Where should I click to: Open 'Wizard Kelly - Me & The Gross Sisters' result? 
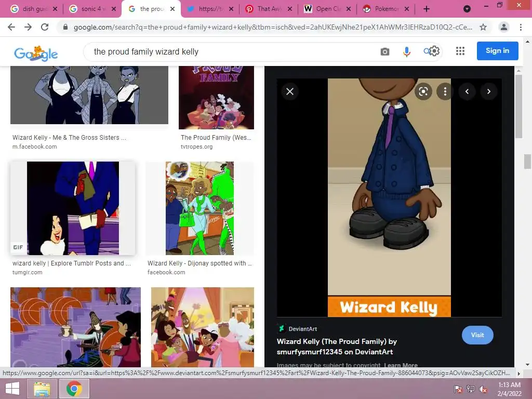coord(69,137)
